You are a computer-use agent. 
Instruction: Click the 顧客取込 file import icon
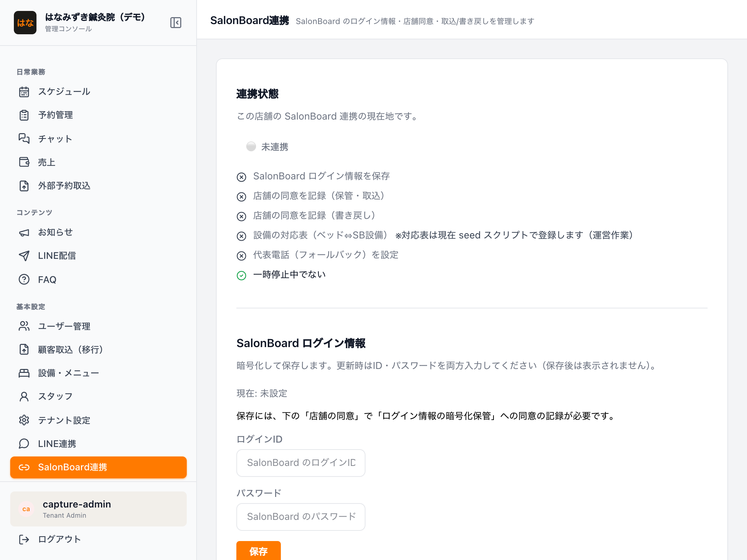pos(24,349)
